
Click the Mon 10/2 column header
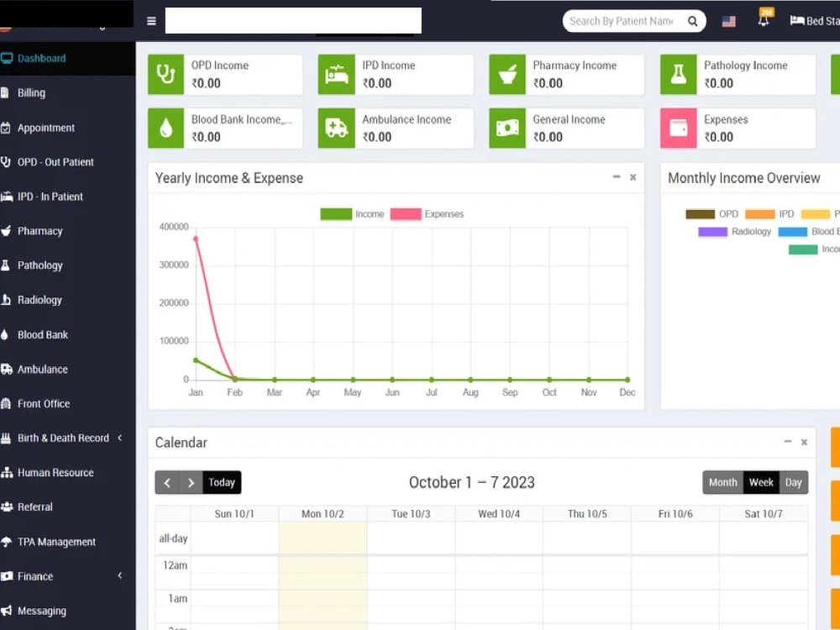pos(323,514)
